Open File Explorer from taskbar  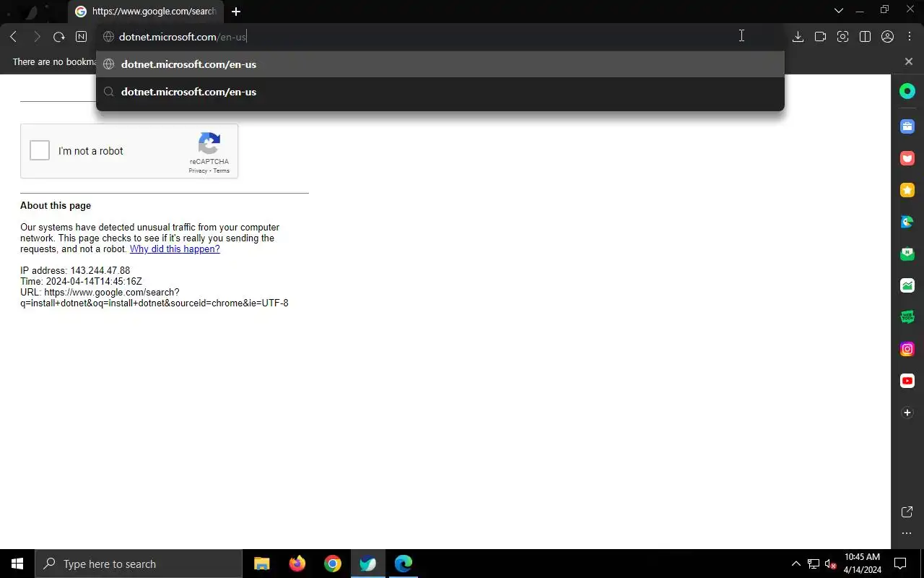coord(262,564)
